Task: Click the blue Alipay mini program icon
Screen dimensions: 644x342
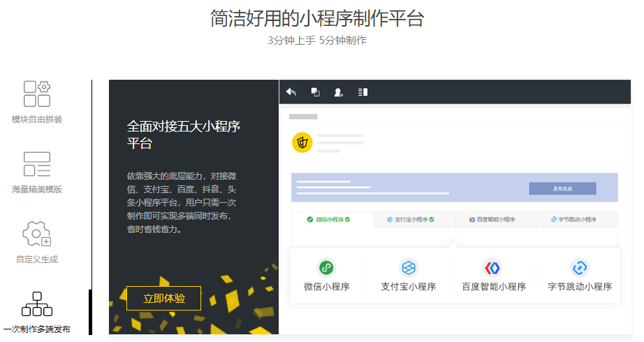Action: [408, 268]
